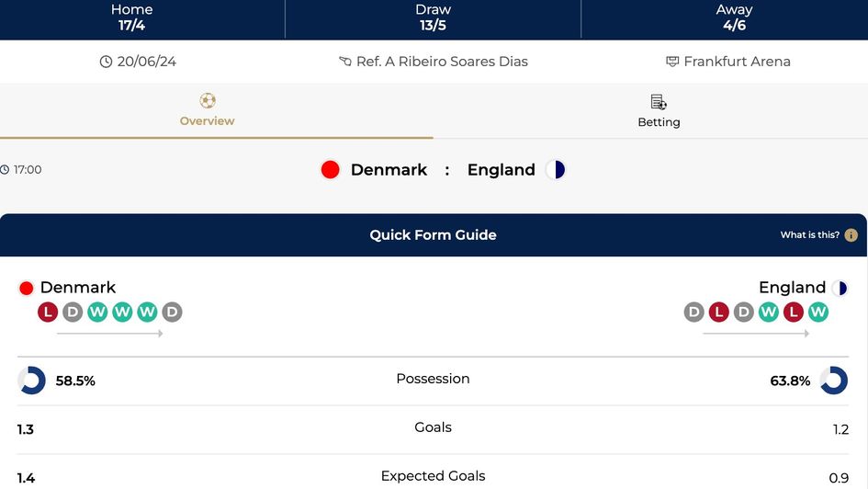Click the clock icon beside 20/06/24
The image size is (868, 489).
click(107, 63)
